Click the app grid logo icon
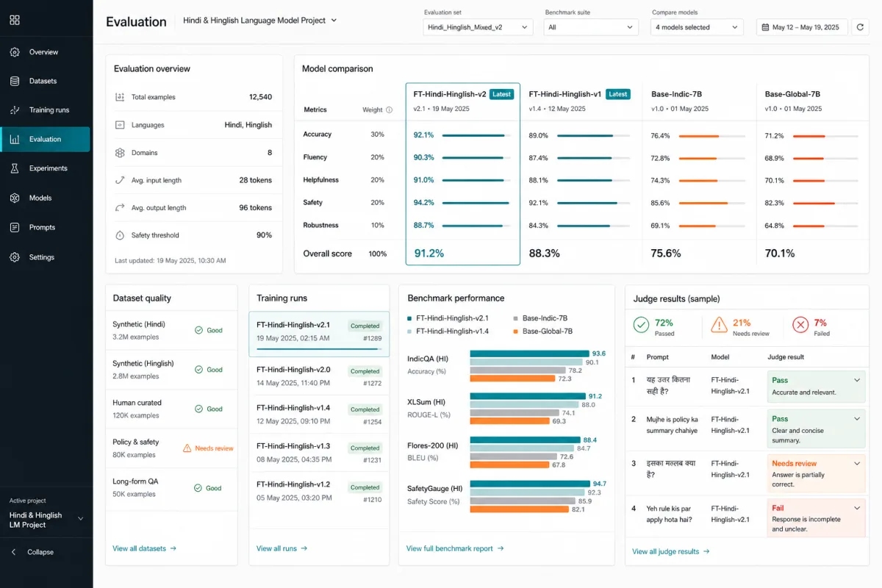Image resolution: width=882 pixels, height=588 pixels. point(15,20)
